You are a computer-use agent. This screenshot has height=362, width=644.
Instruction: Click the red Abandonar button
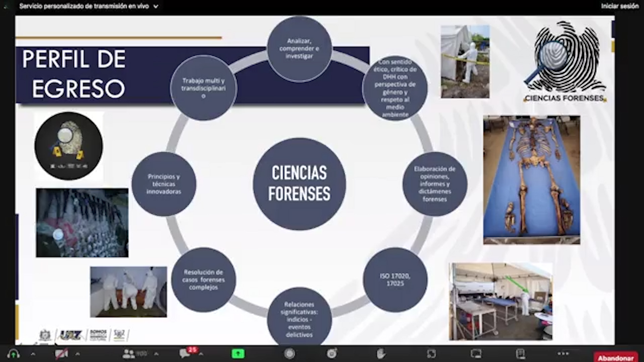tap(616, 358)
